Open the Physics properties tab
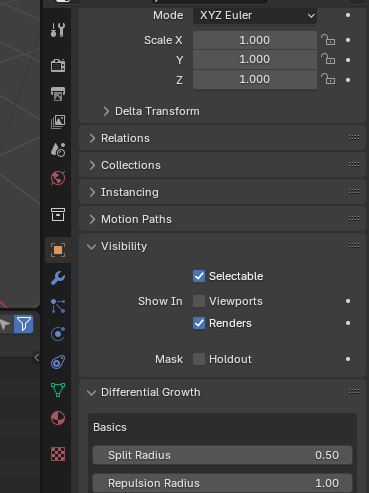Screen dimensions: 369x493 point(58,334)
